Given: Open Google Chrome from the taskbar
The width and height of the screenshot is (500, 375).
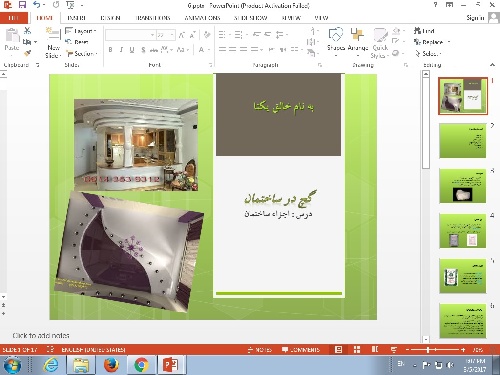Looking at the screenshot, I should click(141, 365).
